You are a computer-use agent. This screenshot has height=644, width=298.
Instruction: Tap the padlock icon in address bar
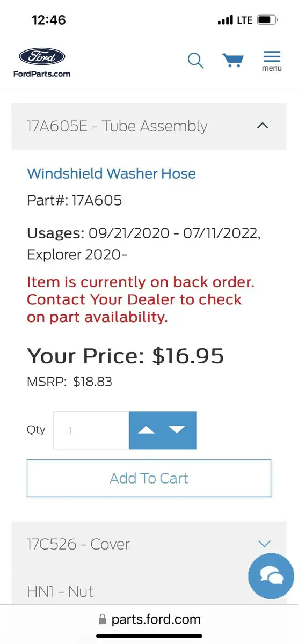[x=103, y=620]
